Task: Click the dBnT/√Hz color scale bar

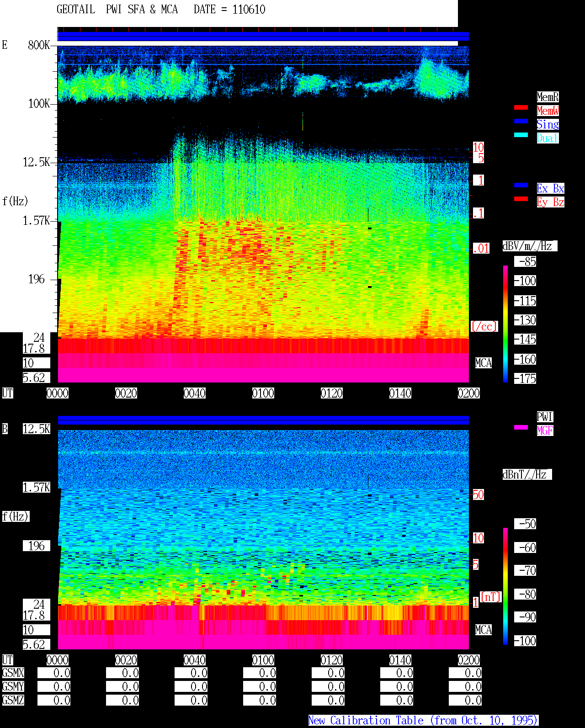Action: tap(505, 586)
